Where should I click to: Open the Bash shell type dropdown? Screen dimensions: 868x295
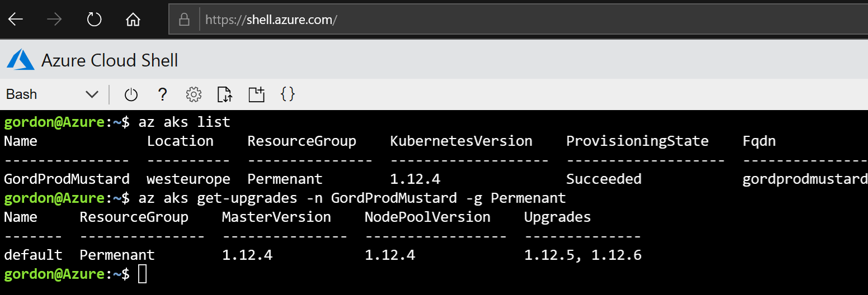tap(53, 94)
